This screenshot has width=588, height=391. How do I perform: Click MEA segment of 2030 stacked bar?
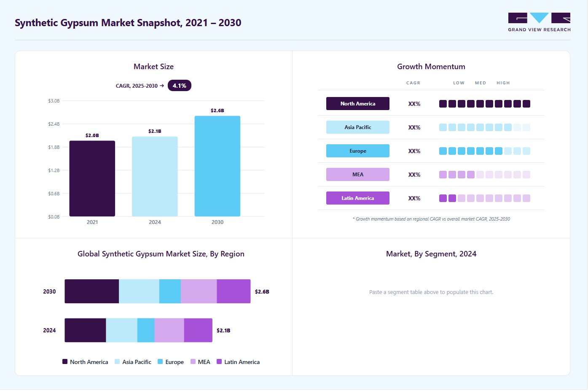(199, 291)
